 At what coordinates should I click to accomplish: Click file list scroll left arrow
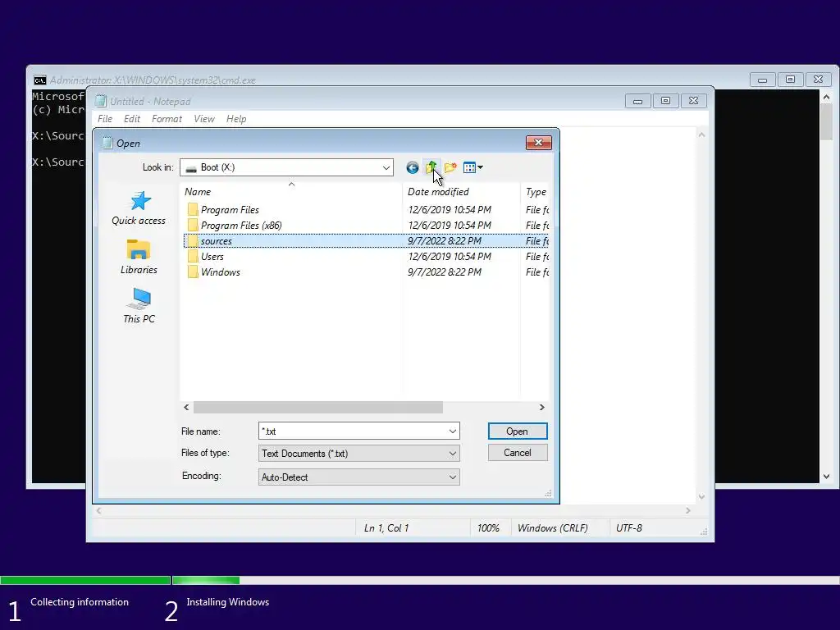tap(186, 408)
